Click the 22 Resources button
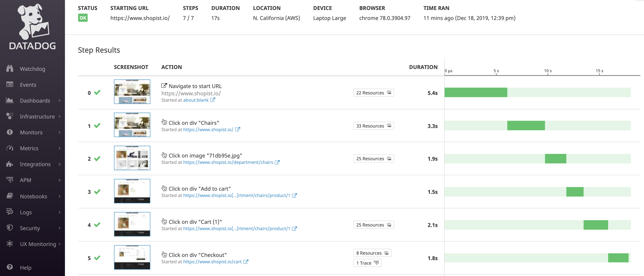The height and width of the screenshot is (276, 644). (x=373, y=93)
